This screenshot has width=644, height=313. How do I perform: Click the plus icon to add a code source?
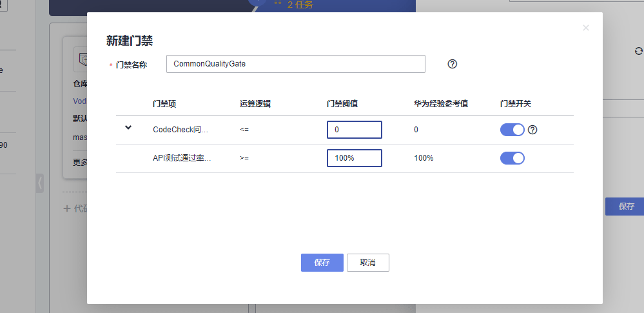coord(67,208)
